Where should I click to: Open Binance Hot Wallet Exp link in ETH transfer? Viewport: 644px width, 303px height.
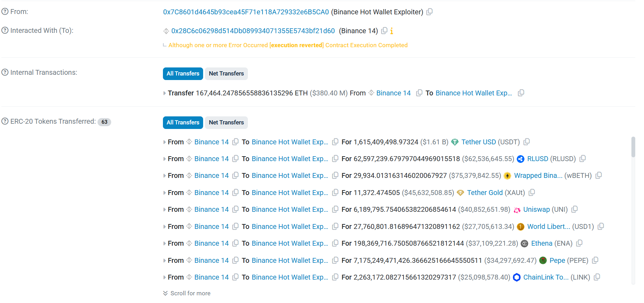tap(474, 93)
